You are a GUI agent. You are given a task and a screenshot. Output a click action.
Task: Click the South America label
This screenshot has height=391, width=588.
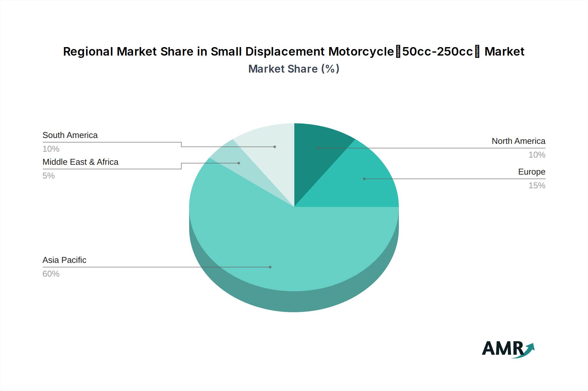pyautogui.click(x=70, y=135)
